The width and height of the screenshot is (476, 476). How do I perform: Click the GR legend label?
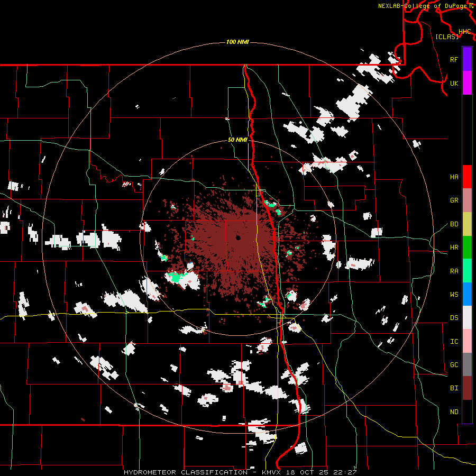click(x=454, y=200)
